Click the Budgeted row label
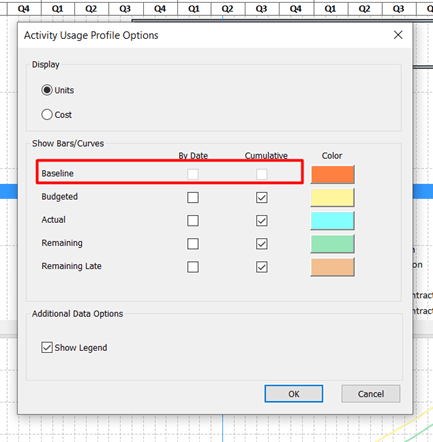Screen dimensions: 433x442 (60, 197)
